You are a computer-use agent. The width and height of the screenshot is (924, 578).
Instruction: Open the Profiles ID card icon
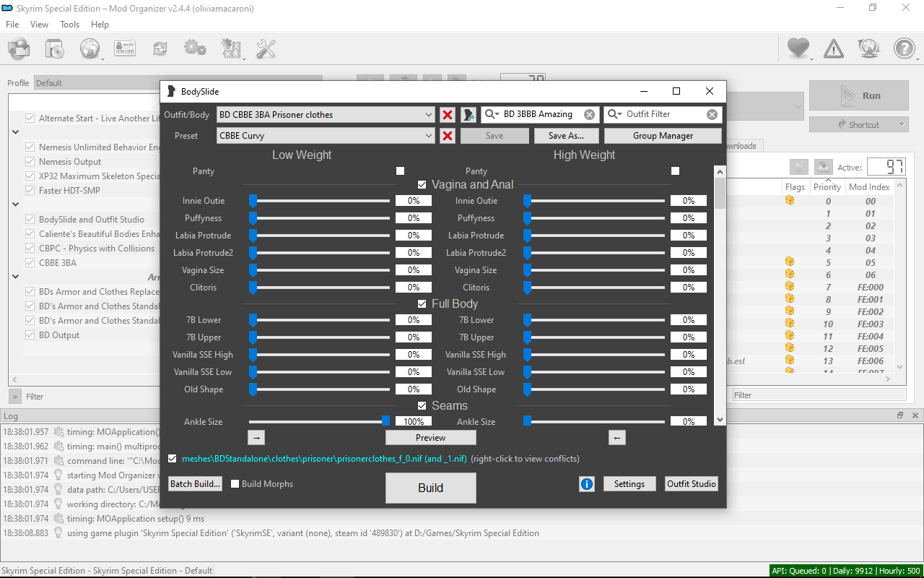pos(126,48)
